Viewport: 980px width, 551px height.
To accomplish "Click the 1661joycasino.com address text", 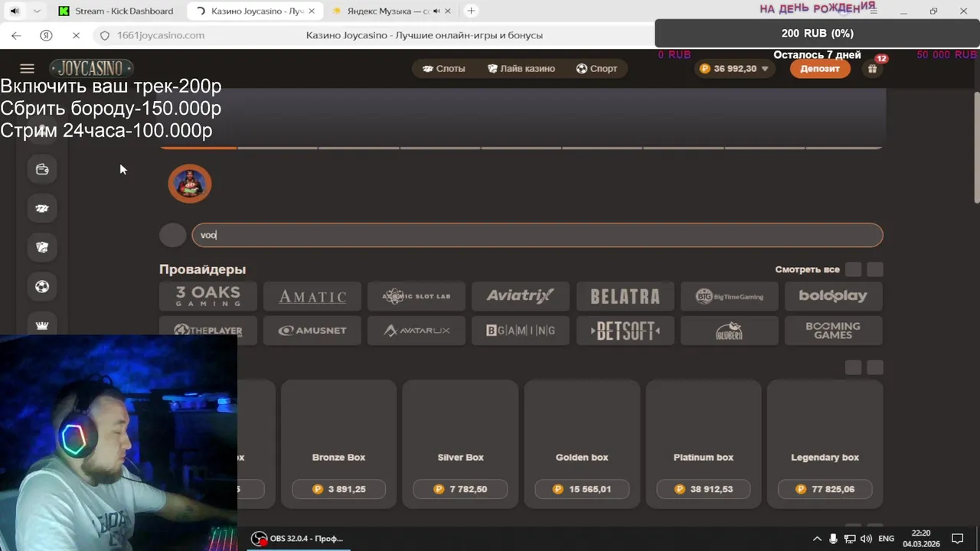I will pyautogui.click(x=161, y=35).
